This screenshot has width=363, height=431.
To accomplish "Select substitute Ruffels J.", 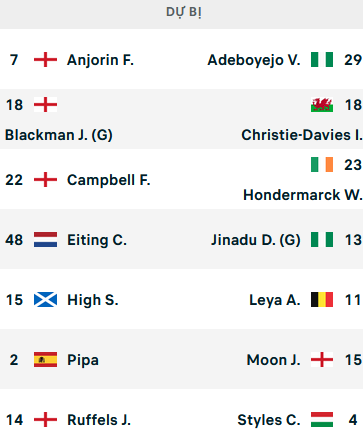I will click(x=99, y=420).
